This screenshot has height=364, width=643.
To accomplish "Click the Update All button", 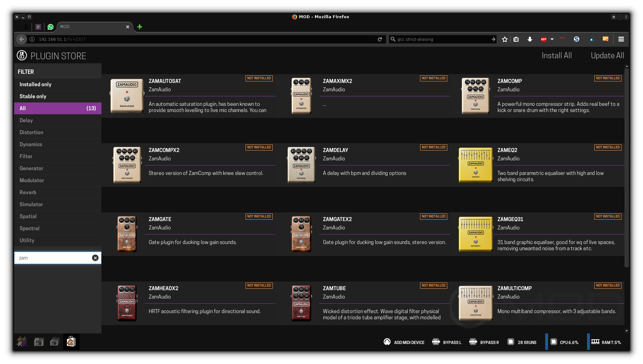I will coord(607,56).
